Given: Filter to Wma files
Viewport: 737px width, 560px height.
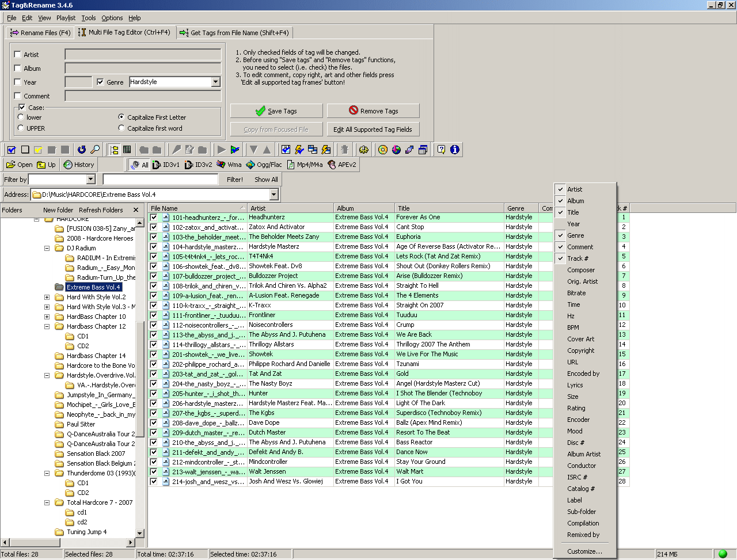Looking at the screenshot, I should click(x=230, y=165).
